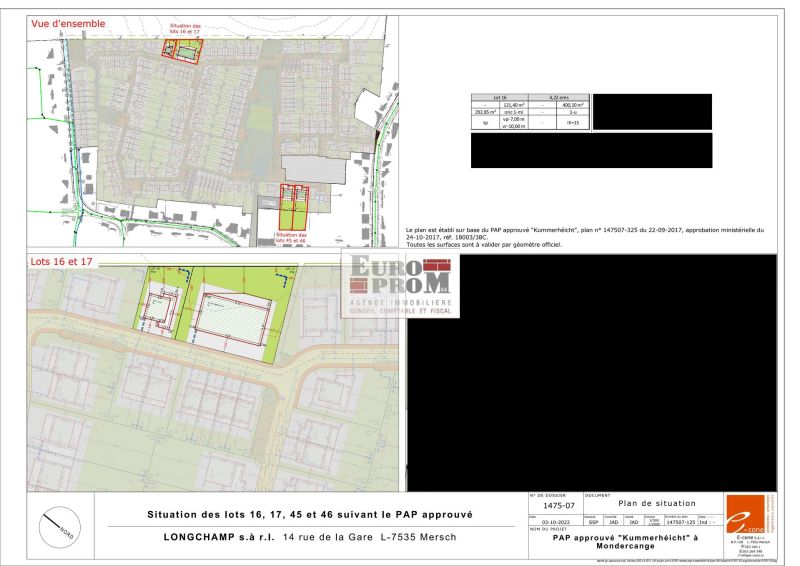Viewport: 800px width, 566px height.
Task: Click the red-outlined lots 45 and 46 on overview map
Action: [x=294, y=207]
